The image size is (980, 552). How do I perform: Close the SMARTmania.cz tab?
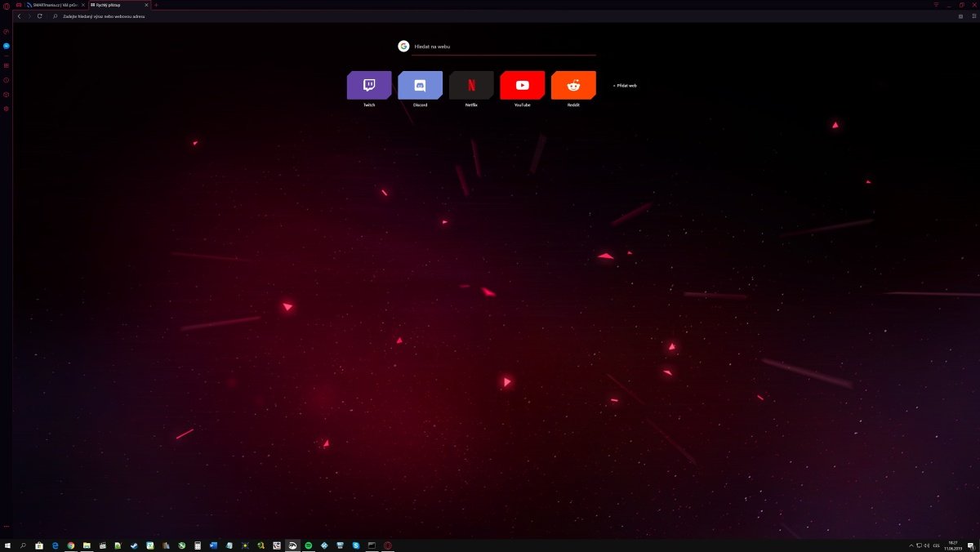pyautogui.click(x=82, y=5)
